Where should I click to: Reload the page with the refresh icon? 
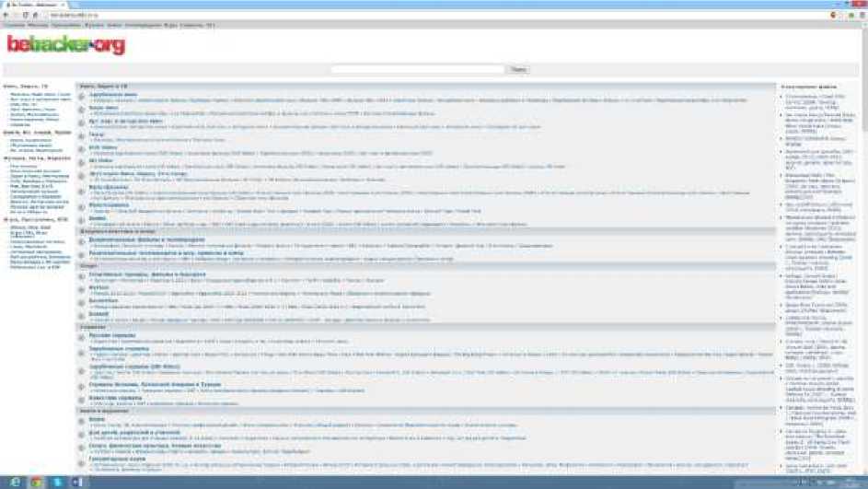[26, 15]
